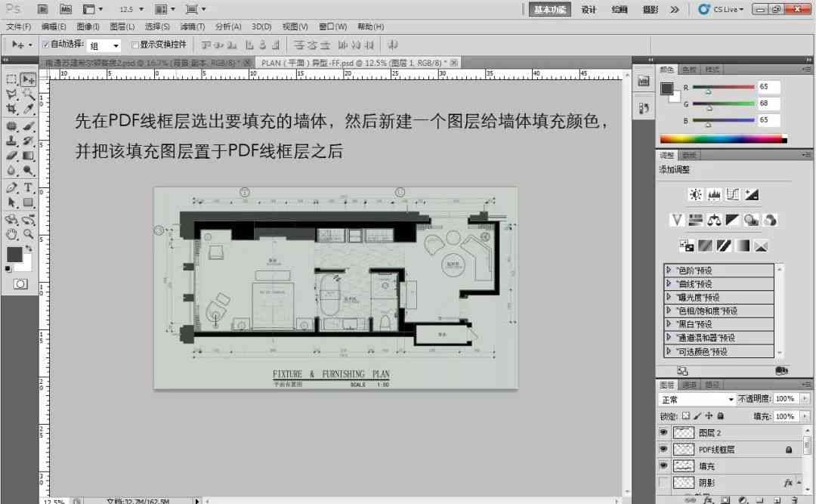816x504 pixels.
Task: Click the color panel foreground swatch
Action: point(666,88)
